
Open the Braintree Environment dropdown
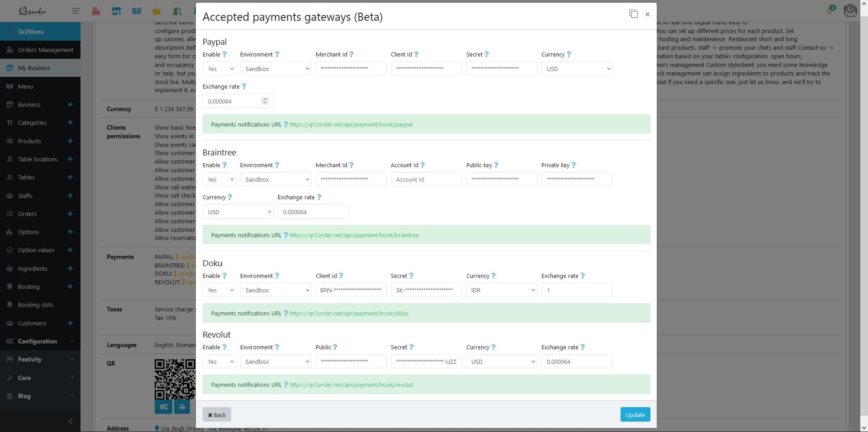(x=275, y=179)
